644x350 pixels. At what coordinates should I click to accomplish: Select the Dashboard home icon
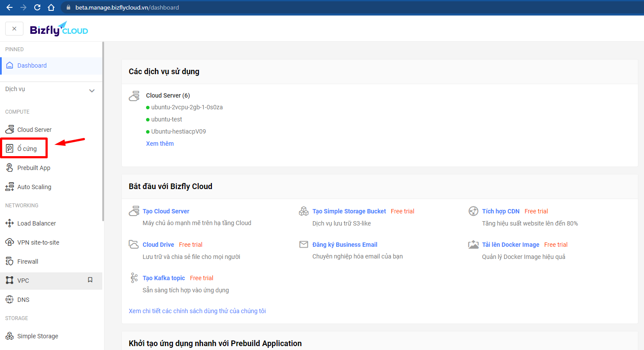click(10, 65)
